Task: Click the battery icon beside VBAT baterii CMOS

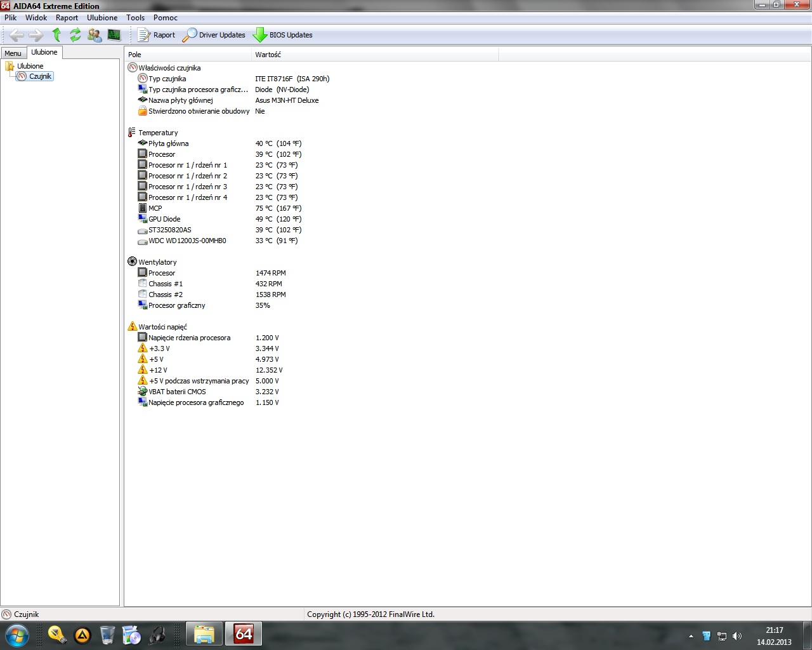Action: point(143,392)
